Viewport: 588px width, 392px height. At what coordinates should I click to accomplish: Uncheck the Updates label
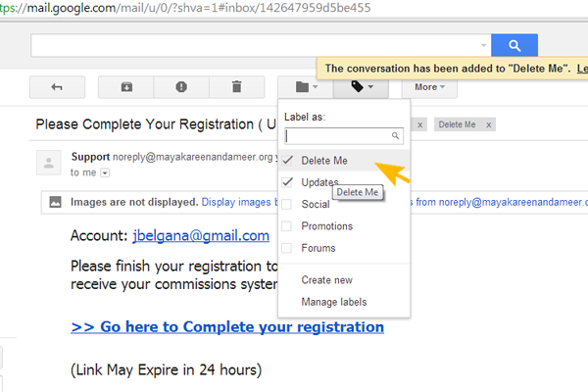(x=287, y=182)
